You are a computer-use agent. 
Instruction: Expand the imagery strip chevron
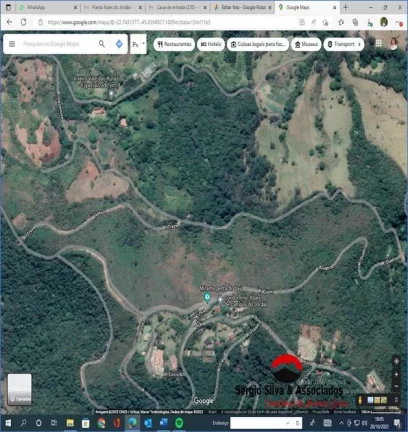(x=396, y=400)
